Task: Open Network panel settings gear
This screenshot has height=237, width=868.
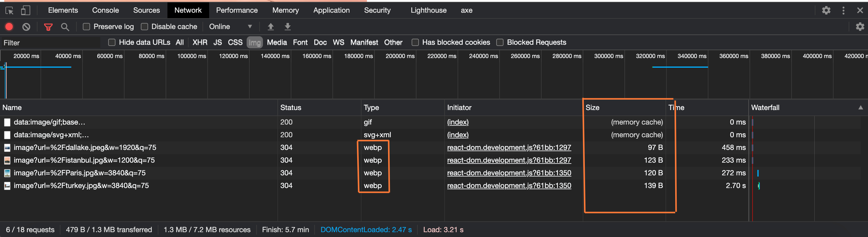Action: coord(860,27)
